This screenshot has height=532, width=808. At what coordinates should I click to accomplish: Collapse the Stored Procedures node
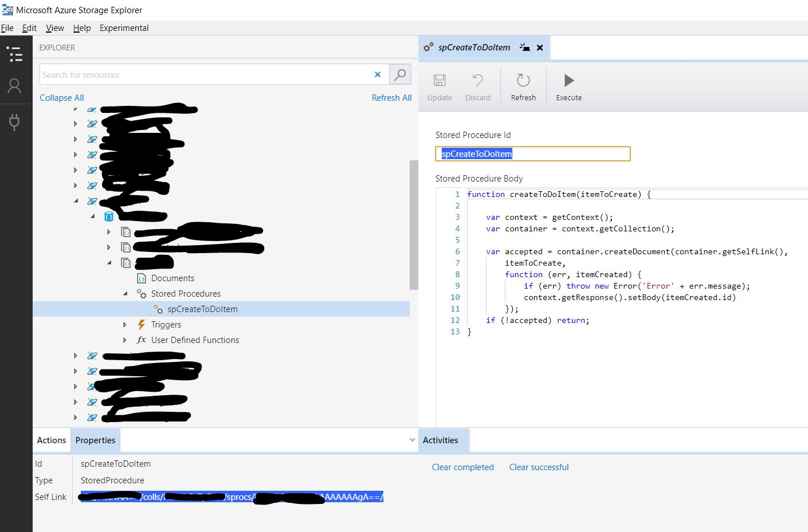point(125,293)
